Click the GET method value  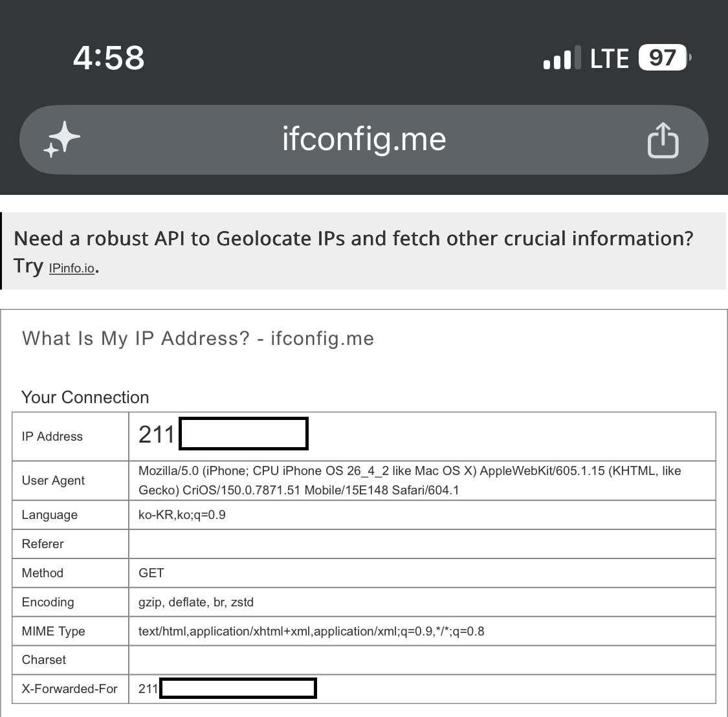[x=151, y=573]
